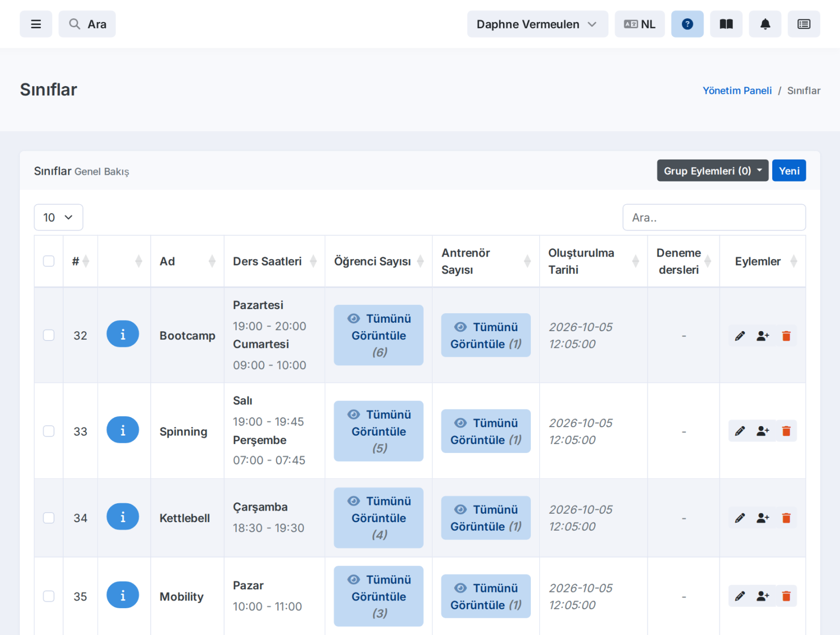
Task: Edit the Bootcamp class with pencil icon
Action: 740,336
